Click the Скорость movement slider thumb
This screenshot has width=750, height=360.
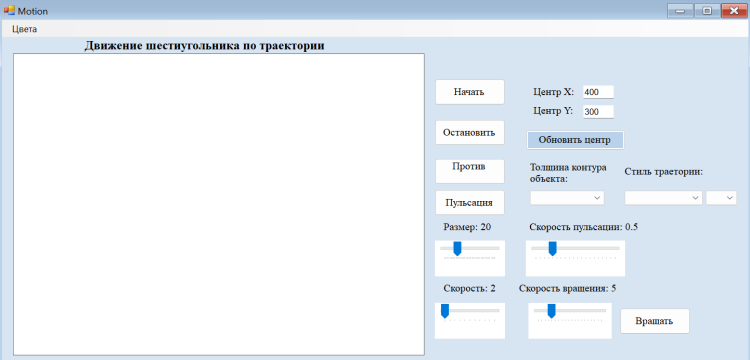coord(445,311)
